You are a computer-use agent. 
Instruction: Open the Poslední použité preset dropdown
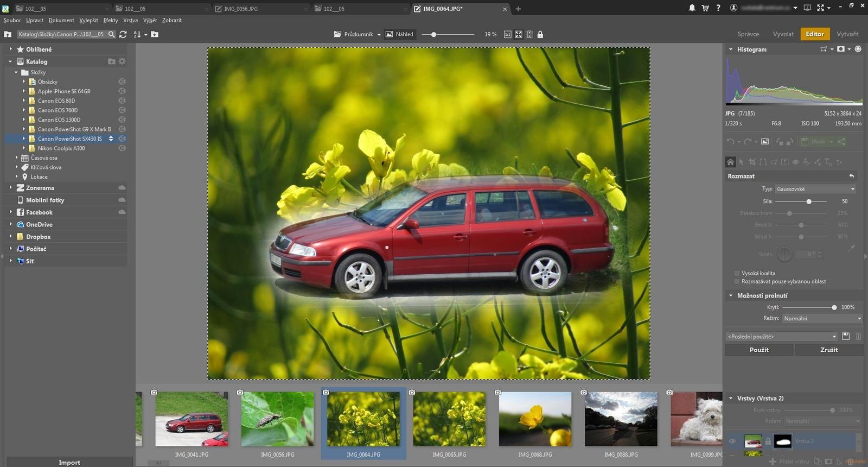tap(782, 336)
